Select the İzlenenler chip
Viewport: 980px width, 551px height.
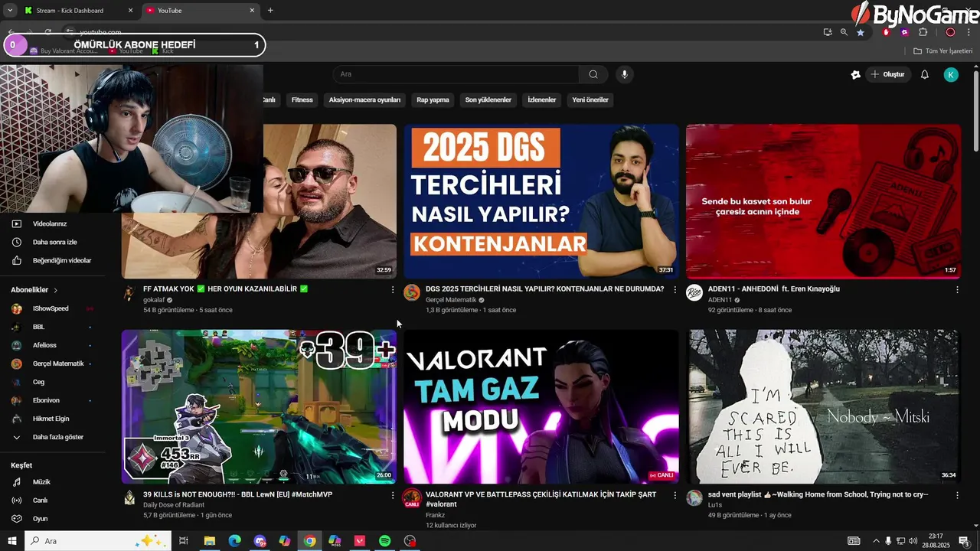click(541, 99)
